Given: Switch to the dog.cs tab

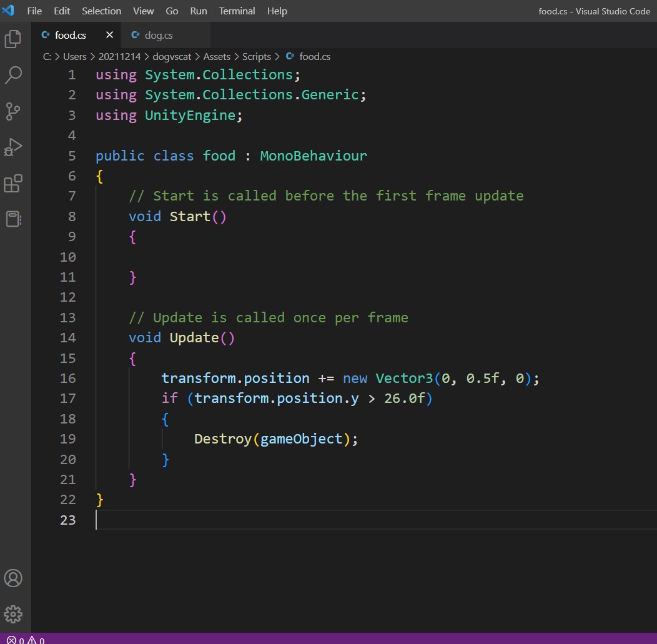Looking at the screenshot, I should pyautogui.click(x=165, y=35).
